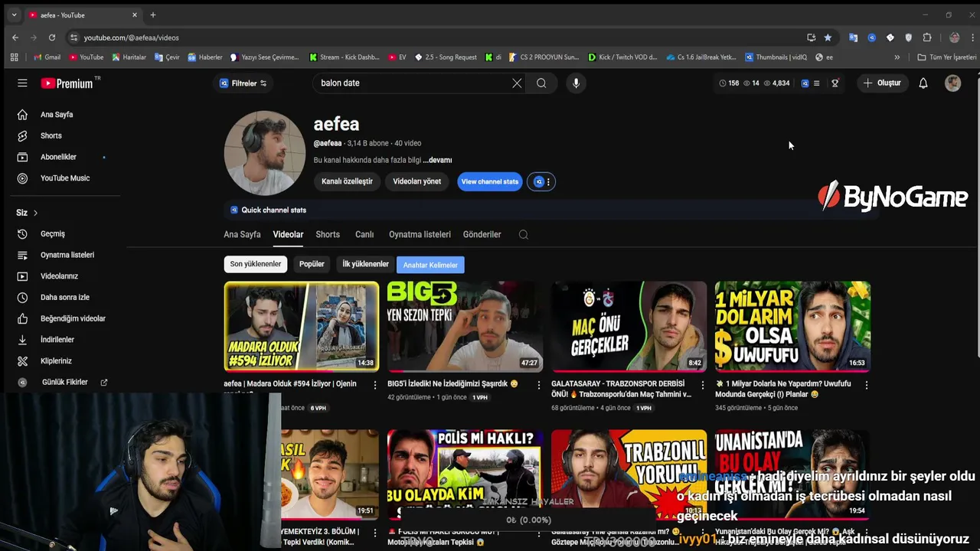Open the Galatasaray - Trabzonspor Derbisi title link
This screenshot has height=551, width=980.
tap(621, 389)
